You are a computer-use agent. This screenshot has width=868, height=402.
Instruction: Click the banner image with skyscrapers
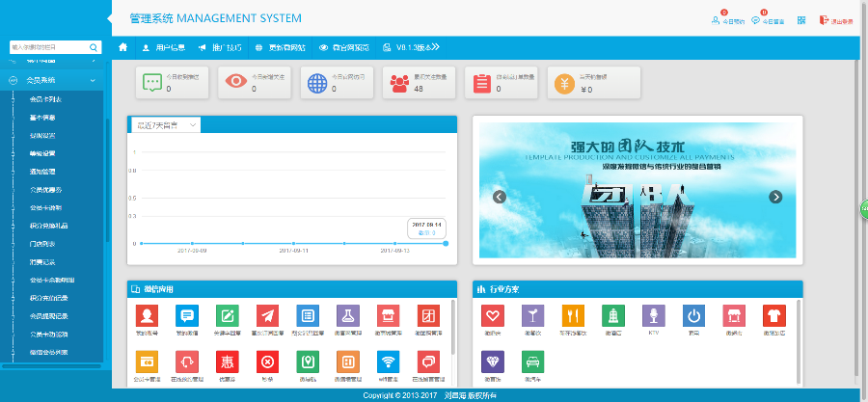point(637,190)
